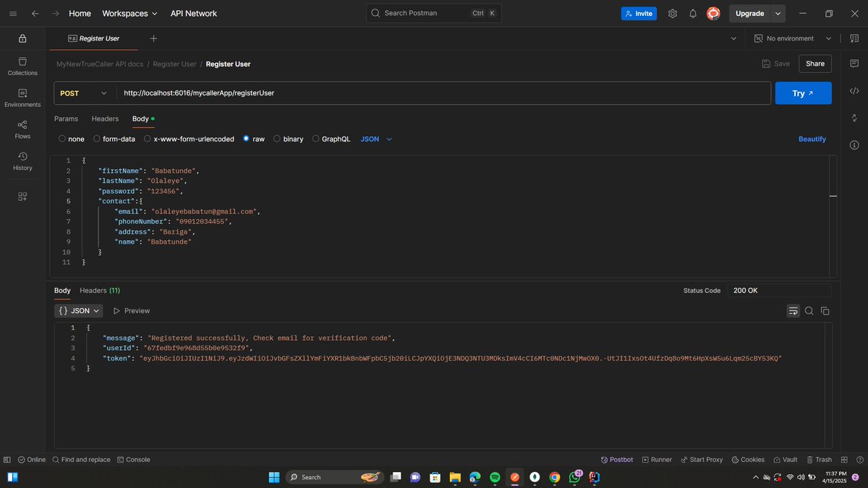Image resolution: width=868 pixels, height=488 pixels.
Task: Open the user avatar menu
Action: point(713,13)
